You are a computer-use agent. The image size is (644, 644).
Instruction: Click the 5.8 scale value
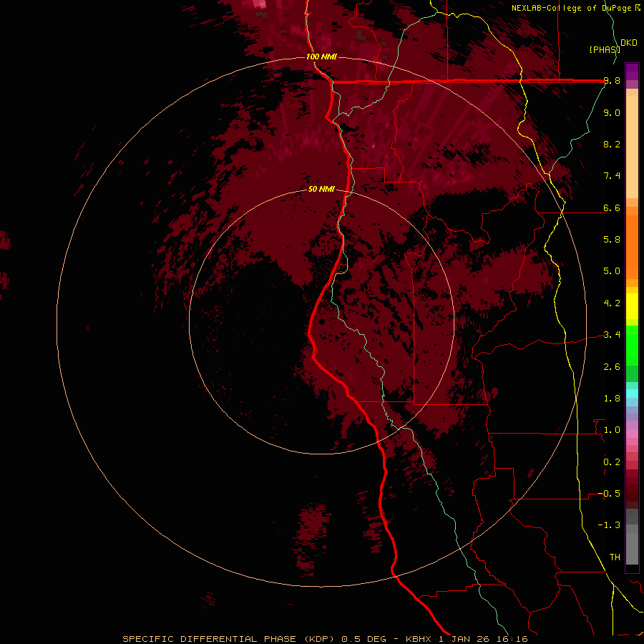point(612,240)
